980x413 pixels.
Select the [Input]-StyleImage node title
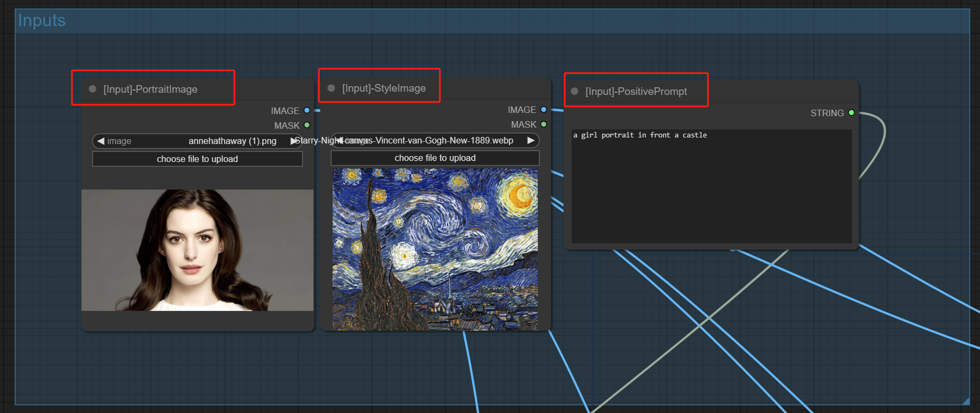pyautogui.click(x=384, y=88)
